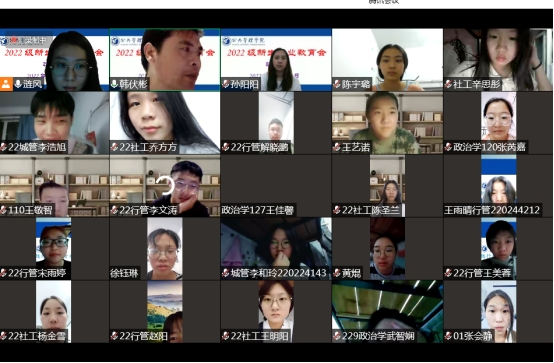This screenshot has height=363, width=554.
Task: Click the orange host icon beside 涟风
Action: tap(6, 84)
